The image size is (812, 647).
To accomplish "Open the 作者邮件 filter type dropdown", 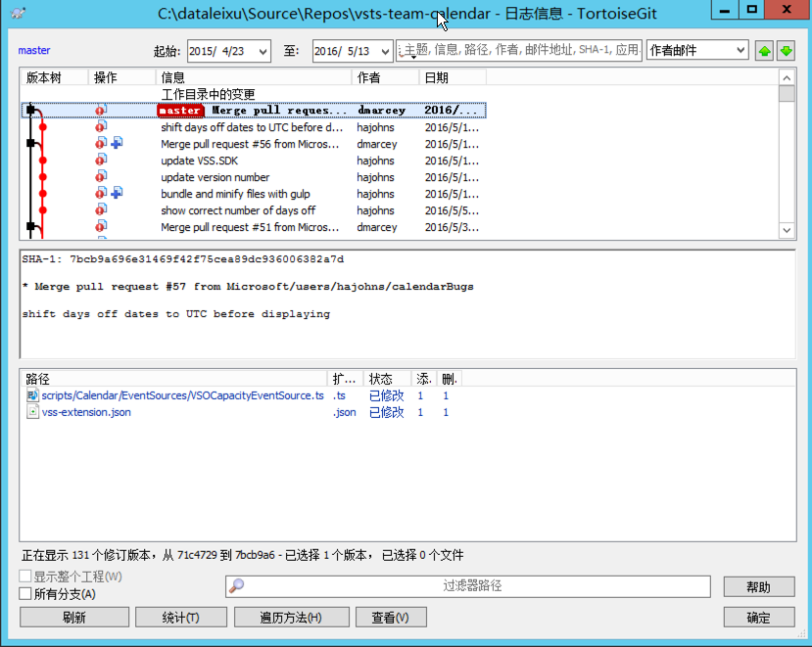I will coord(740,50).
